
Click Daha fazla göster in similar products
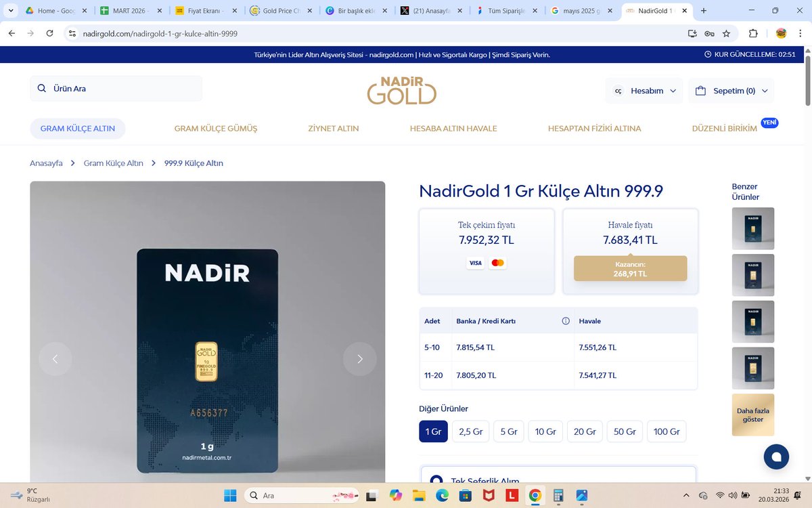click(753, 415)
